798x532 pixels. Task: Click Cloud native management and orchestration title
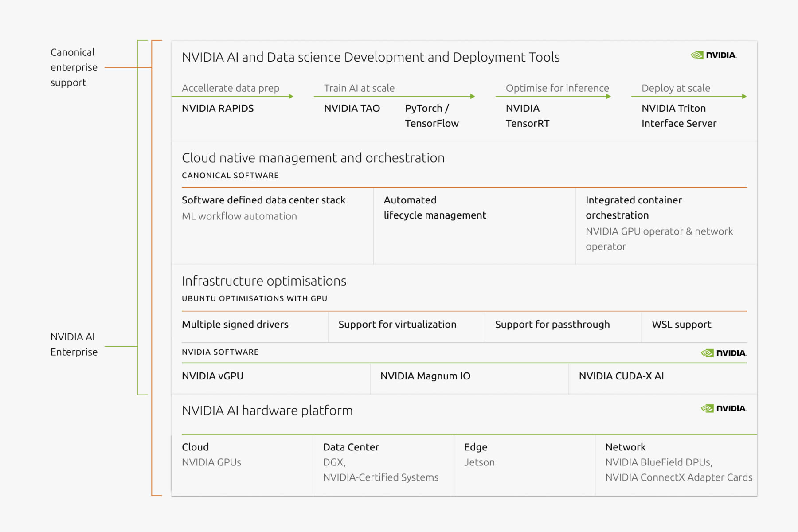pyautogui.click(x=313, y=158)
